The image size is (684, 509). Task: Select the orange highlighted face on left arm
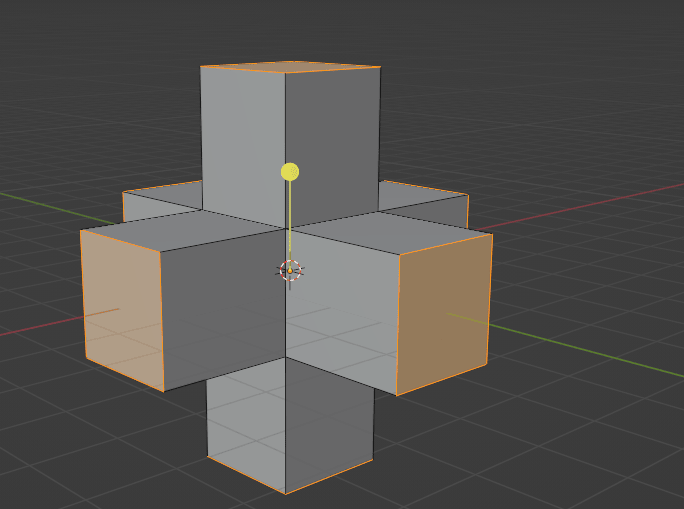122,310
